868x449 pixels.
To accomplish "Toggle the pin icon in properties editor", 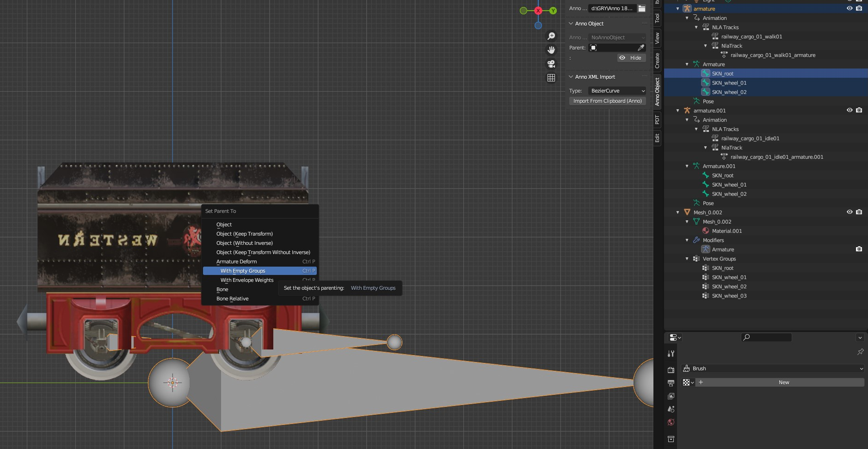I will coord(861,352).
